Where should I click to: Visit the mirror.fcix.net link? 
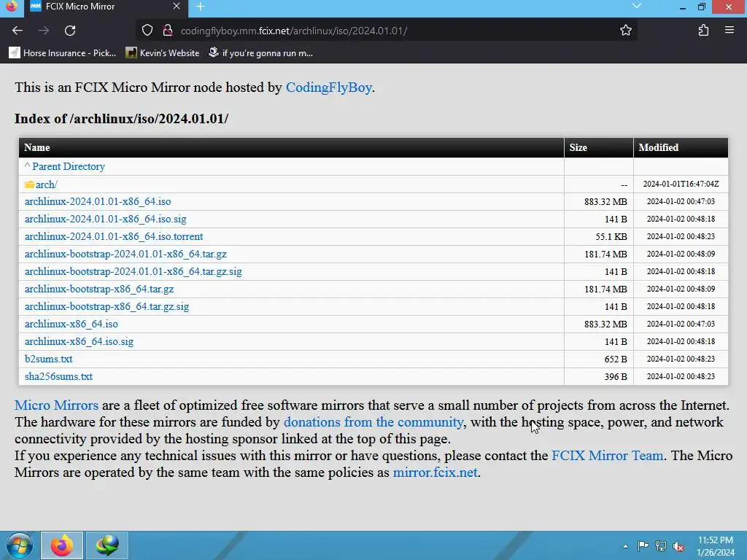coord(435,472)
